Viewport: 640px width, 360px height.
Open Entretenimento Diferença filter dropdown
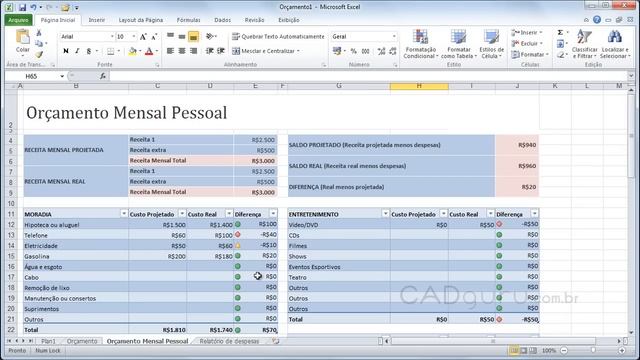[x=534, y=214]
